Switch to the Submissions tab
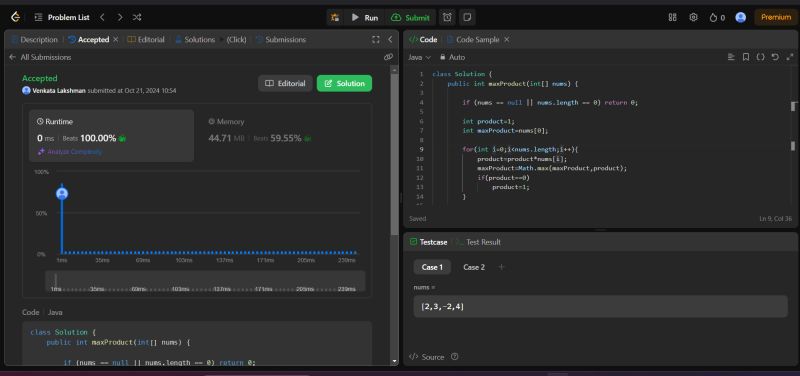 [281, 40]
